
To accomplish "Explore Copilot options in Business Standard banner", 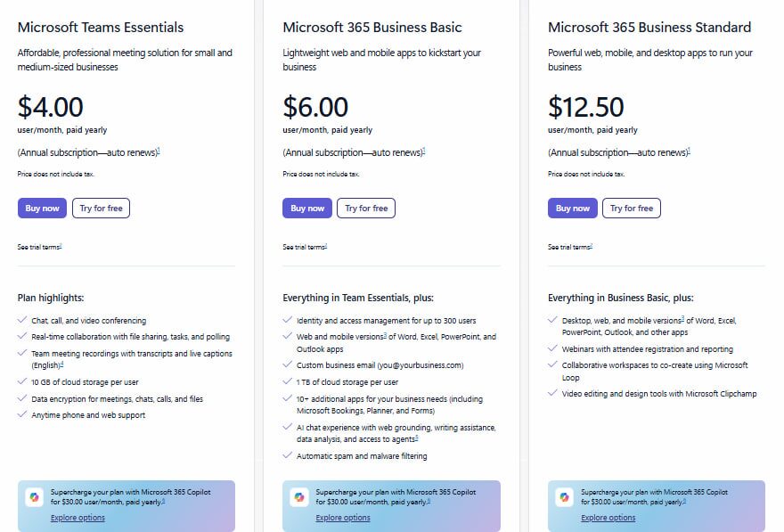I will tap(608, 518).
